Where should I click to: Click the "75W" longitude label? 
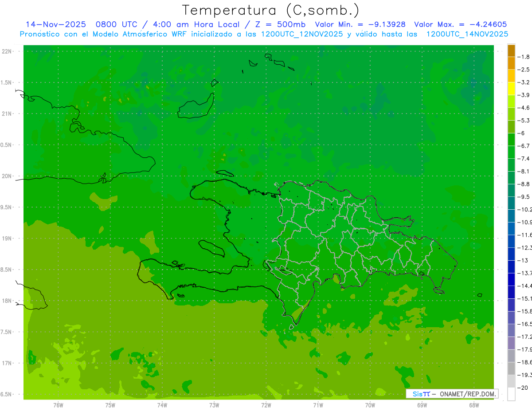point(110,405)
